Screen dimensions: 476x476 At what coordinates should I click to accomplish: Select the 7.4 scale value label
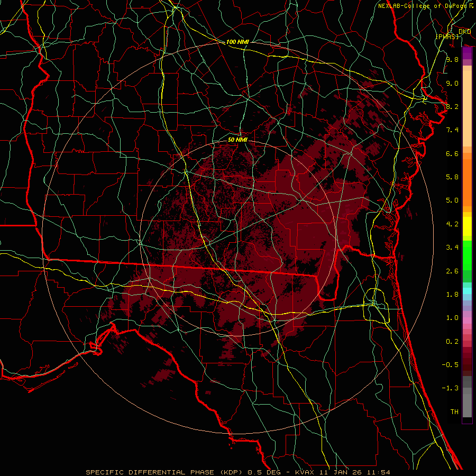click(x=452, y=130)
